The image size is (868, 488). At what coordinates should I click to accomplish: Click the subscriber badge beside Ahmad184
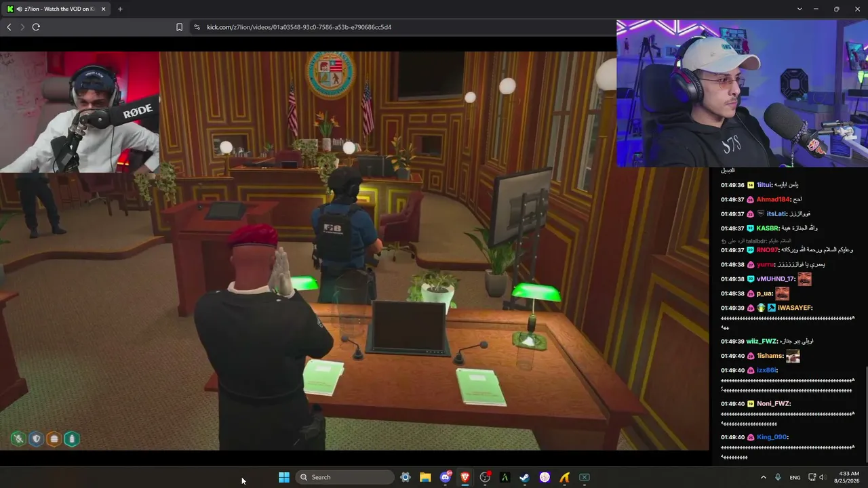(x=751, y=199)
